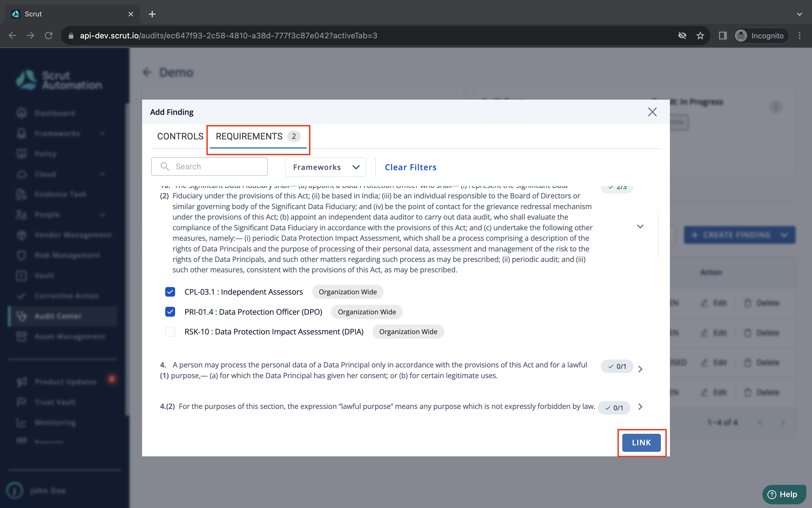Click the Audit Center stethoscope icon
Viewport: 812px width, 508px height.
pos(21,316)
